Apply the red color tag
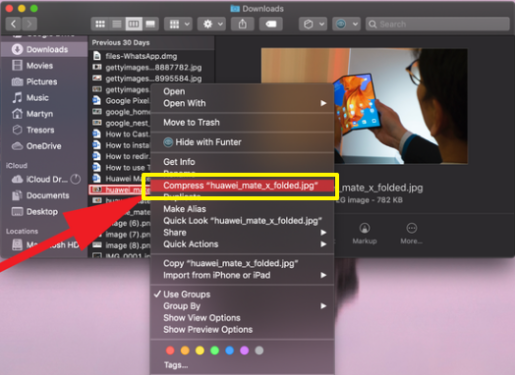The height and width of the screenshot is (375, 515). pos(170,350)
